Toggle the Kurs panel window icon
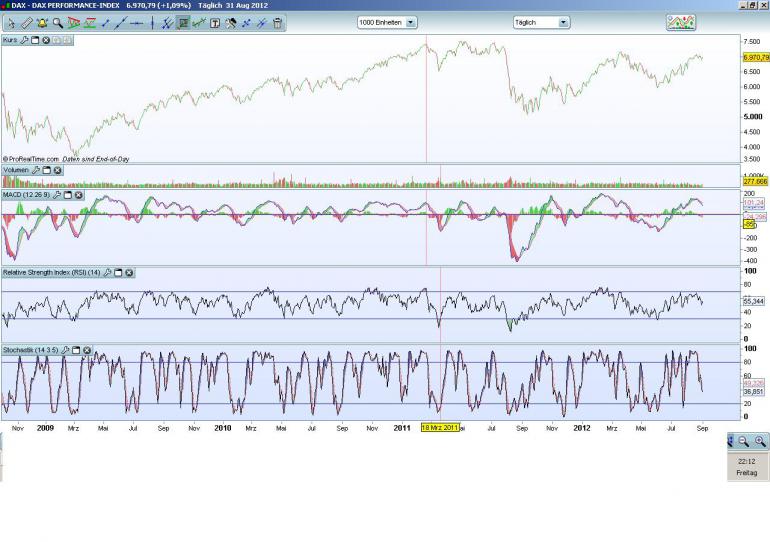The image size is (770, 542). point(35,40)
